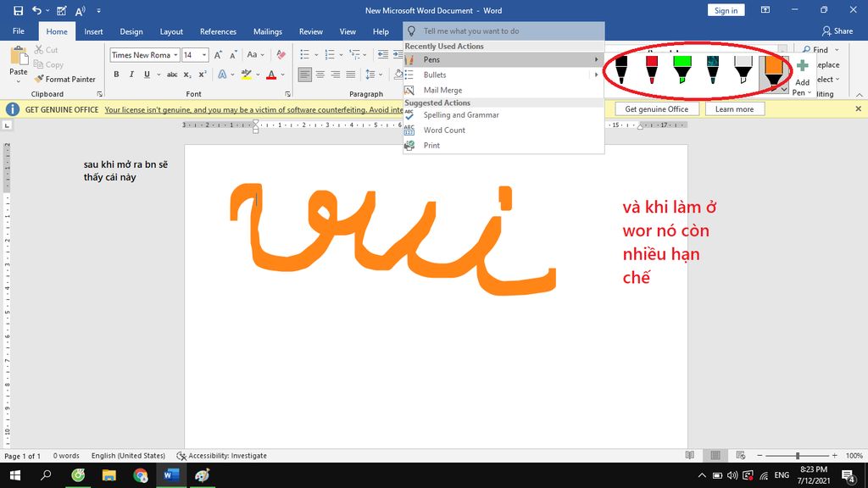Click the text highlight color swatch
Screen dimensions: 868x488
pos(247,75)
